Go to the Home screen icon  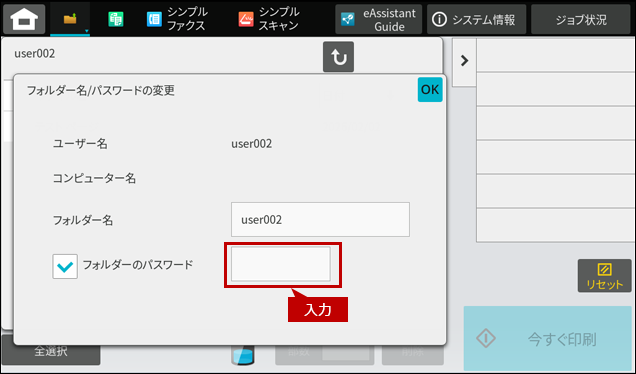(x=24, y=19)
